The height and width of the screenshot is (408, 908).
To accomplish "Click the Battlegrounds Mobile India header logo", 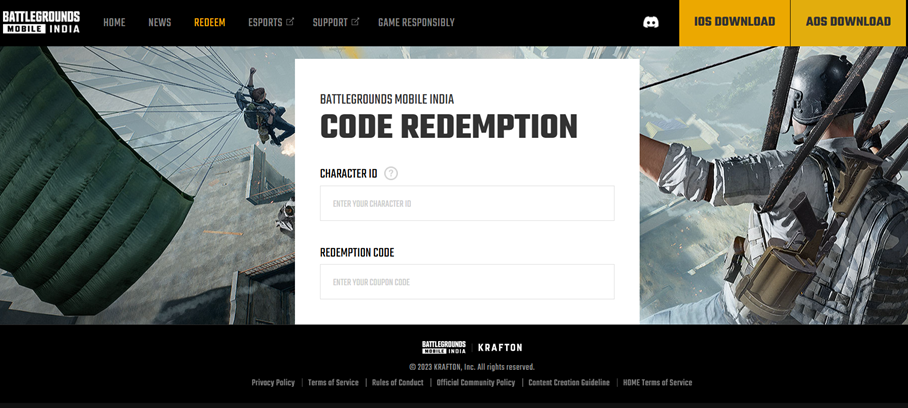I will 41,22.
